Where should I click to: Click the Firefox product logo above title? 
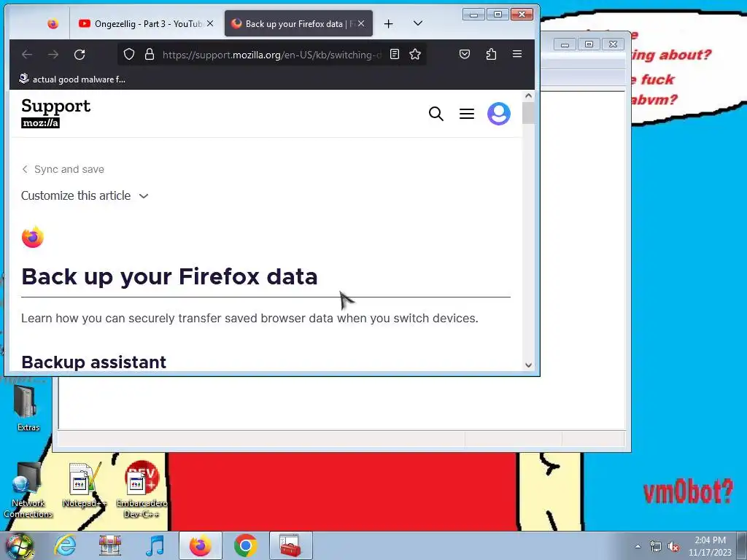point(32,237)
